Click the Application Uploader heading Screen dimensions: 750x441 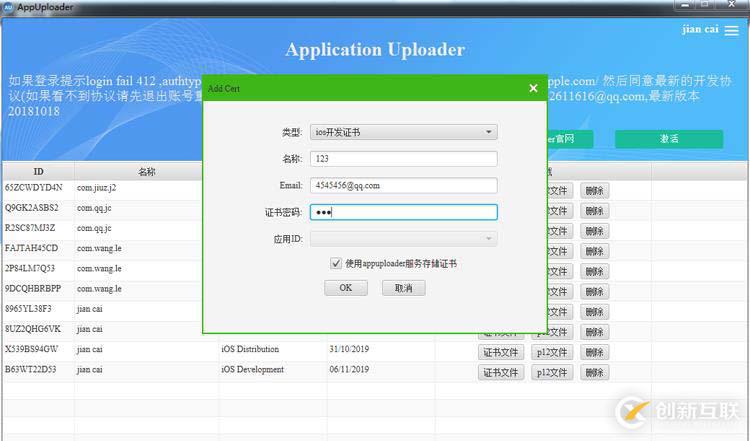pyautogui.click(x=375, y=50)
